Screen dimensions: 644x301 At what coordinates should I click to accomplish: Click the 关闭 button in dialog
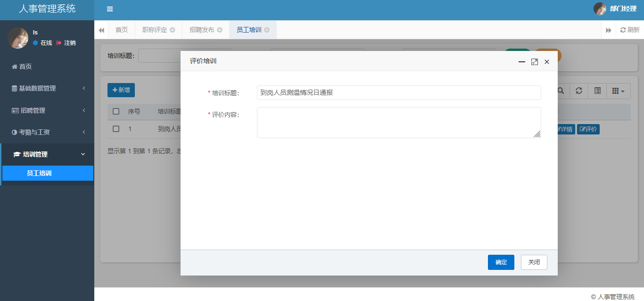coord(534,262)
